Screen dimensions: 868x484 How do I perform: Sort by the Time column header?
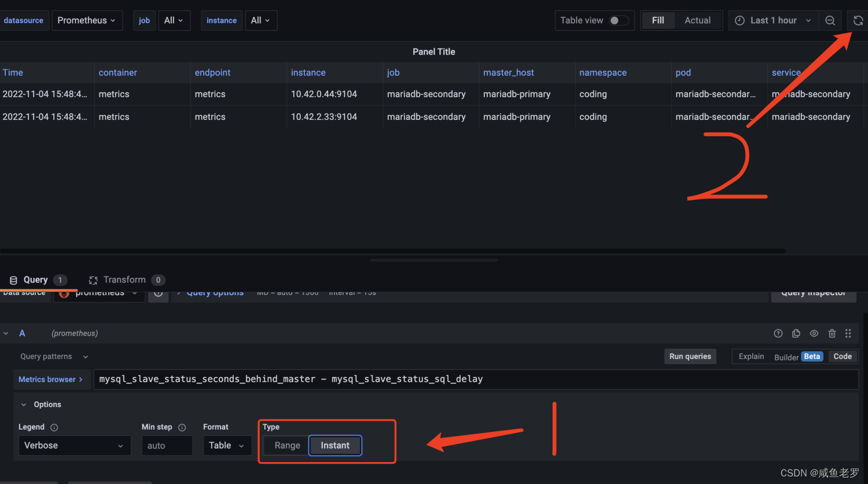pos(13,72)
